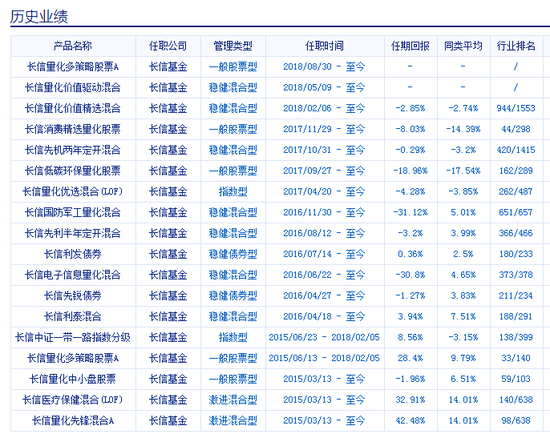Screen dimensions: 550x442
Task: Click tenure date 2015/06/13 - 2018/02/05
Action: tap(324, 358)
